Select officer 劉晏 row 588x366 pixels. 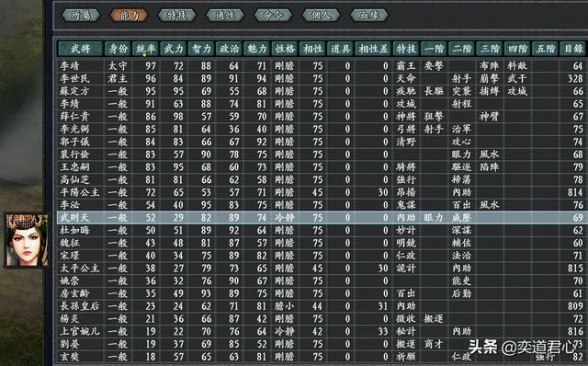322,344
